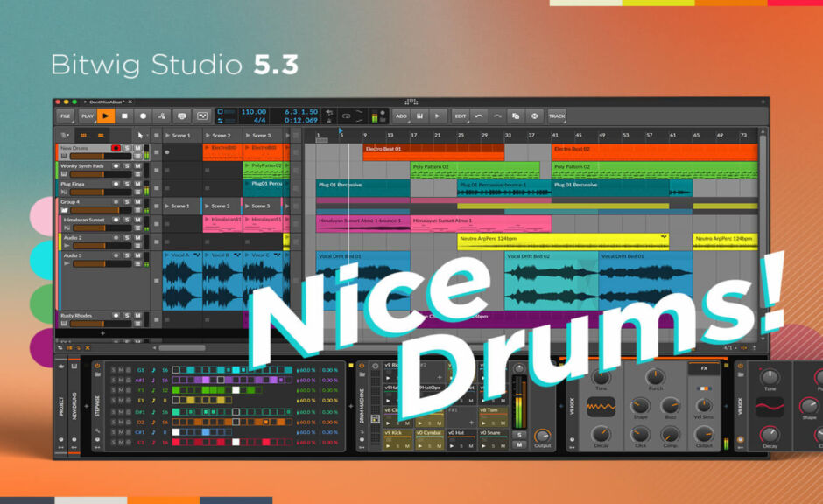Solo the Wonky Synth Pads track
This screenshot has height=504, width=823.
(125, 166)
